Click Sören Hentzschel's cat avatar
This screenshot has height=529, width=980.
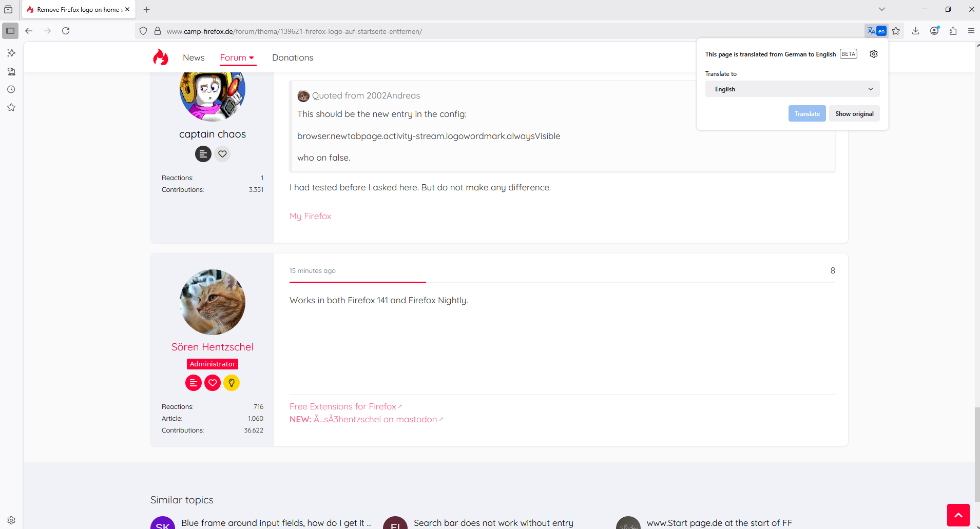213,302
